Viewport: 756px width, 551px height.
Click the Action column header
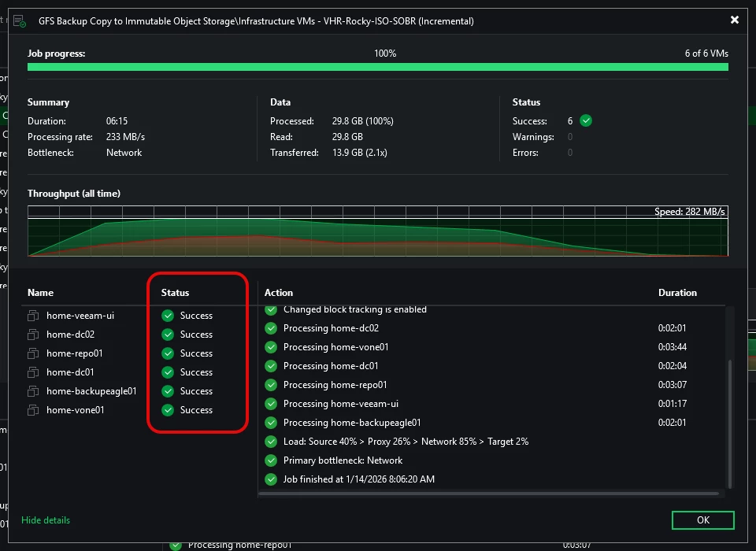pyautogui.click(x=279, y=293)
